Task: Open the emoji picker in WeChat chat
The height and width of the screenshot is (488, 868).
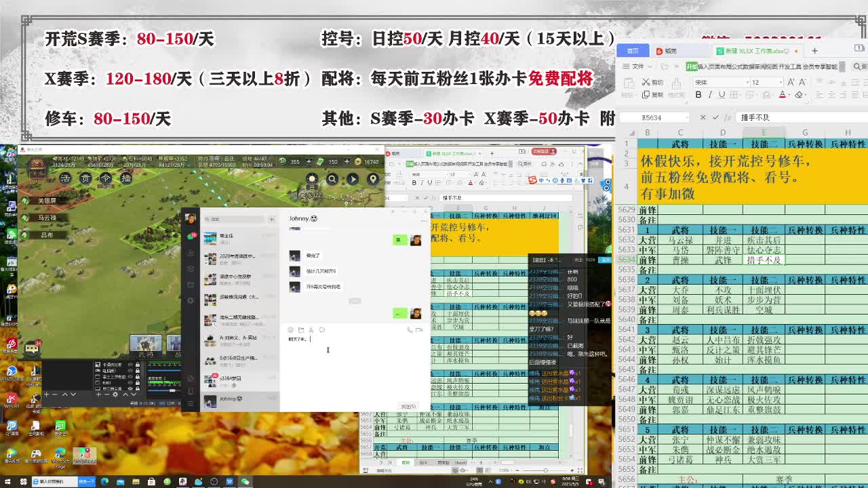Action: coord(289,329)
